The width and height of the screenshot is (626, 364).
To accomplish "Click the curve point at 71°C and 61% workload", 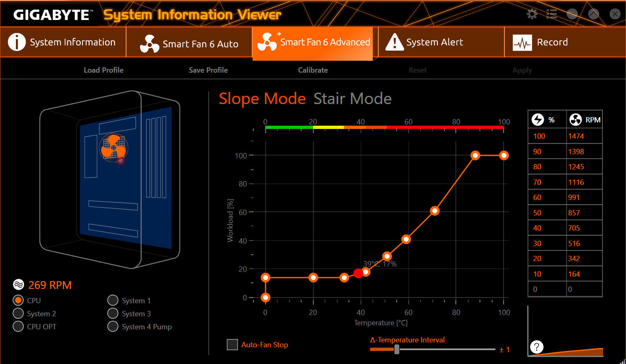I will [x=435, y=211].
